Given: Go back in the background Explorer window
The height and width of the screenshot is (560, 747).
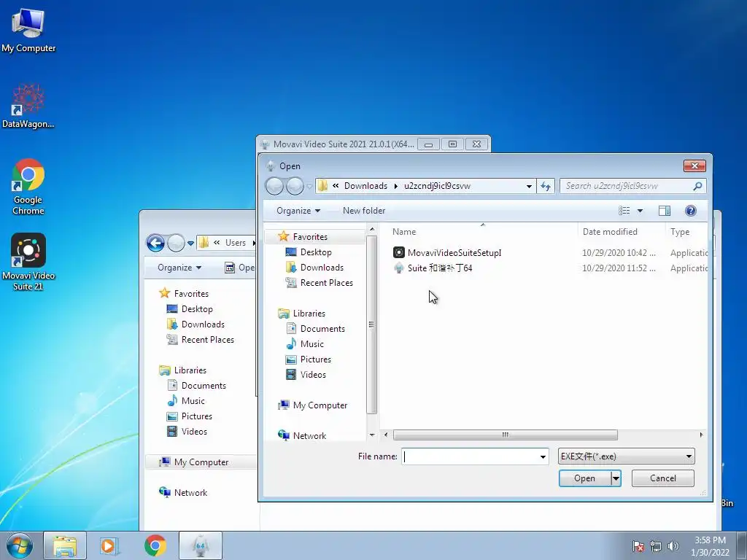Looking at the screenshot, I should [x=155, y=243].
